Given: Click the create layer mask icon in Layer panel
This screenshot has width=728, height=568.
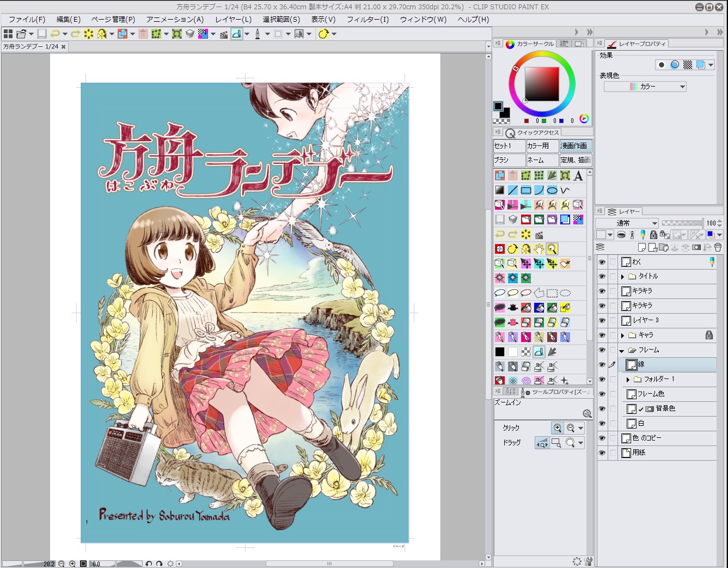Looking at the screenshot, I should pos(696,247).
